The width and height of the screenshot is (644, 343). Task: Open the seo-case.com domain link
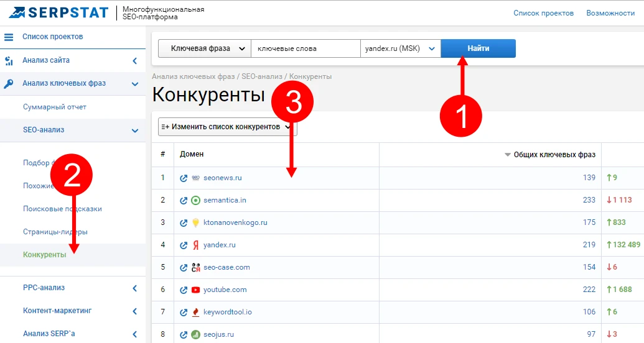tap(226, 268)
